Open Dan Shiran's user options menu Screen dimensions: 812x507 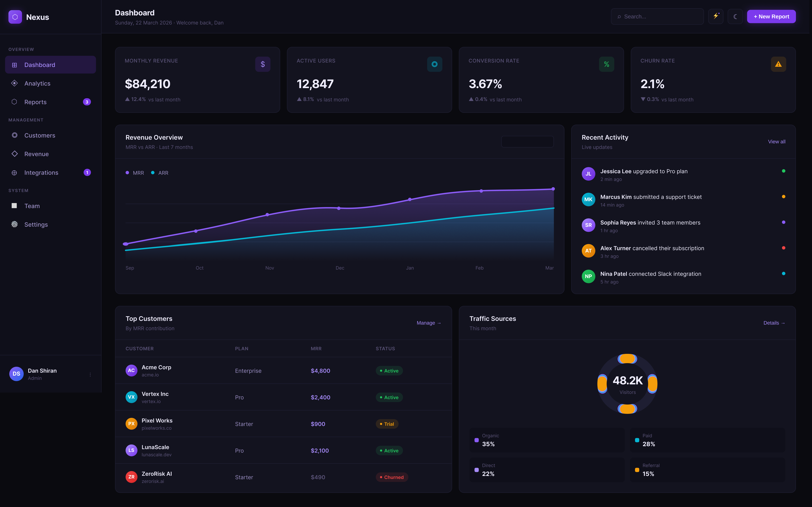(90, 374)
